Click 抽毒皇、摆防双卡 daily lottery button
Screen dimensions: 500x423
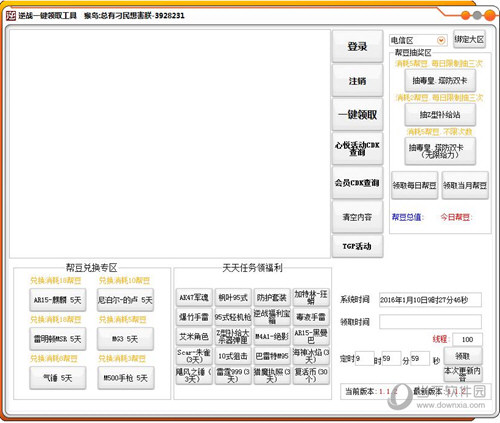click(440, 80)
